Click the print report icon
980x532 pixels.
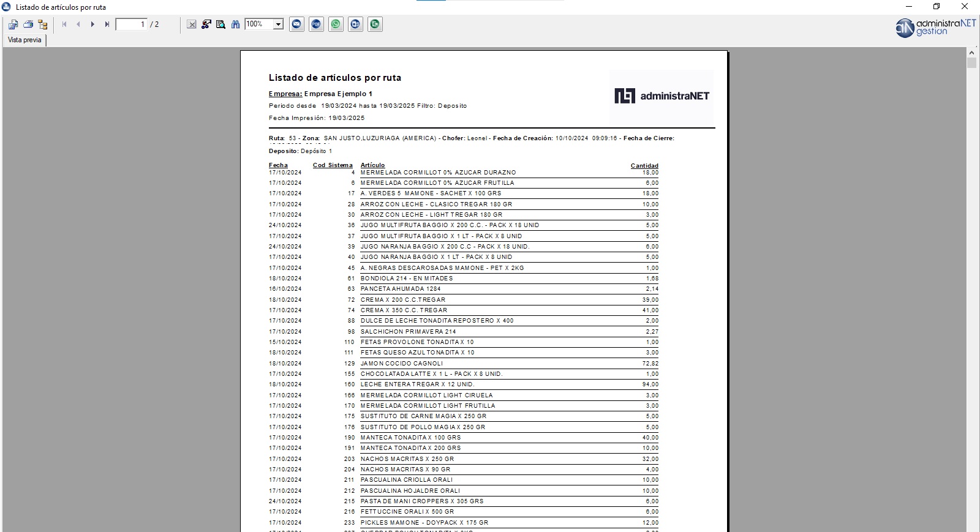click(28, 24)
